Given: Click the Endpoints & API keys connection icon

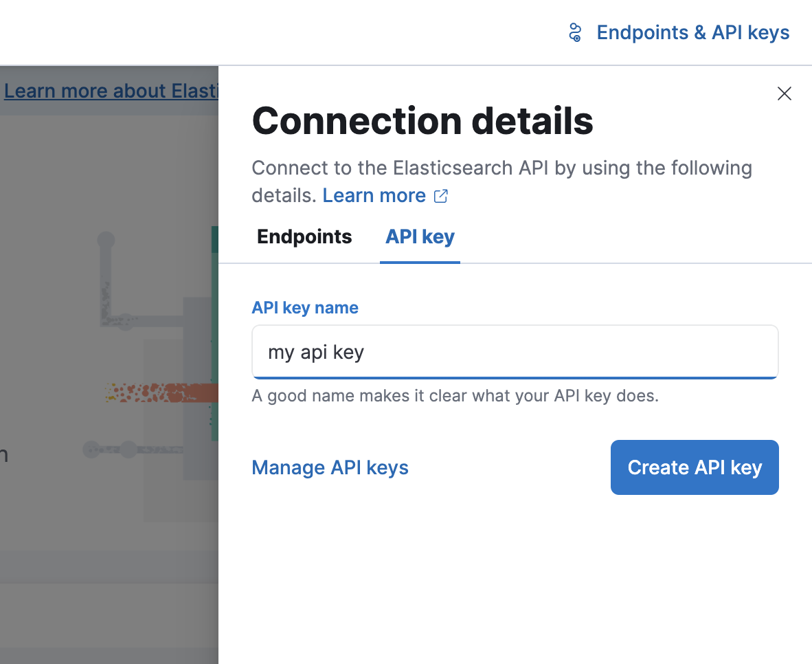Looking at the screenshot, I should (576, 32).
